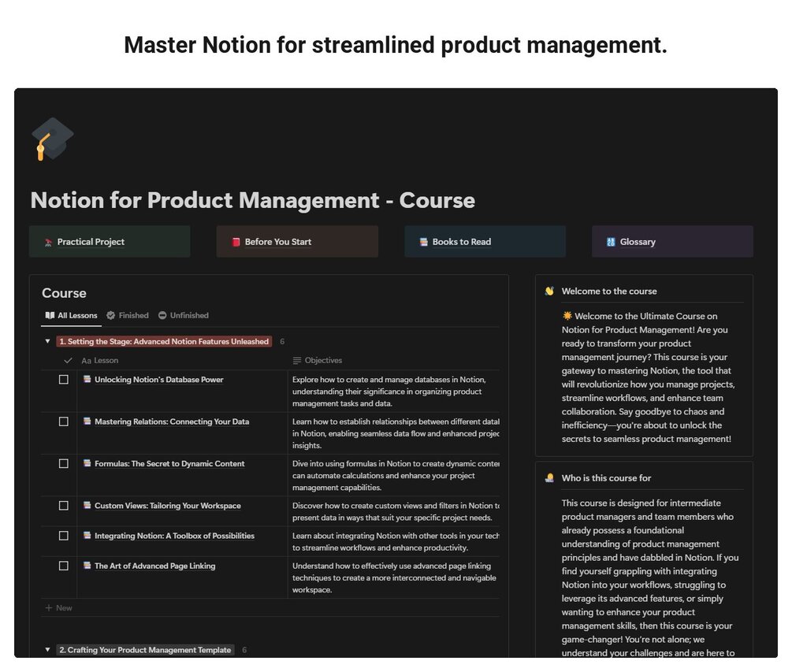Check Formulas: The Secret to Dynamic Content
The image size is (792, 672).
[64, 463]
